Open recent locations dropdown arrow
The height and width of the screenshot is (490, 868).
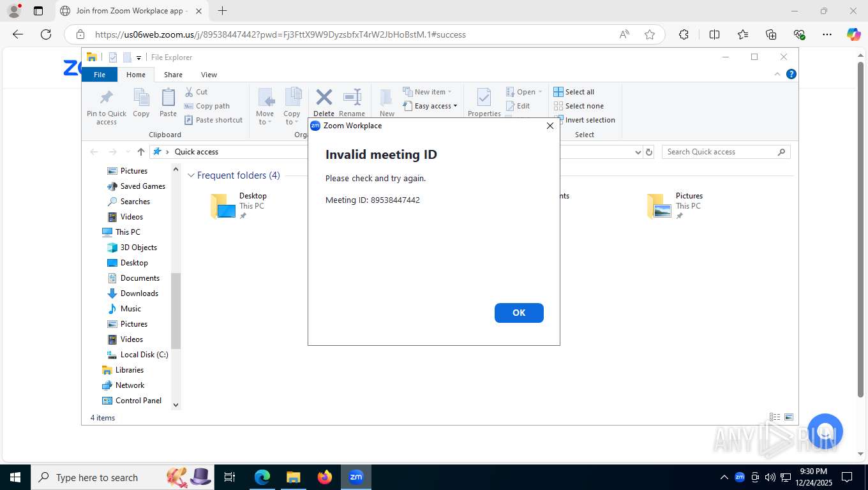(x=127, y=152)
